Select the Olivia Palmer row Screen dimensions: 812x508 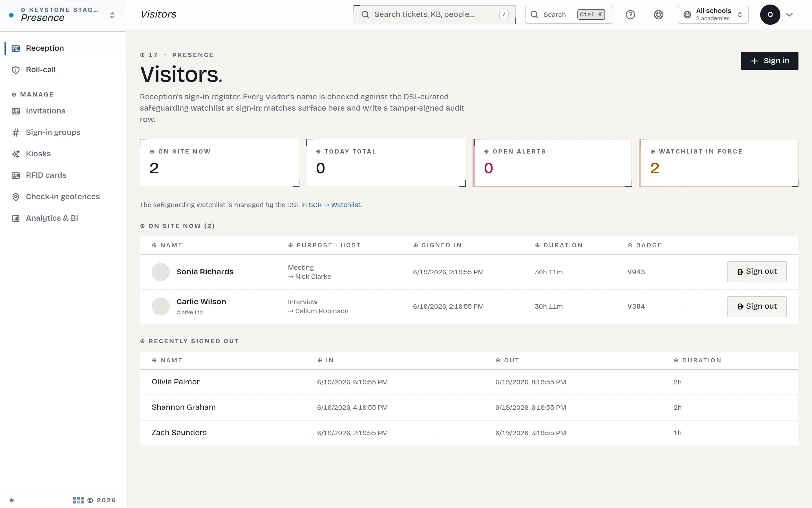(x=469, y=382)
